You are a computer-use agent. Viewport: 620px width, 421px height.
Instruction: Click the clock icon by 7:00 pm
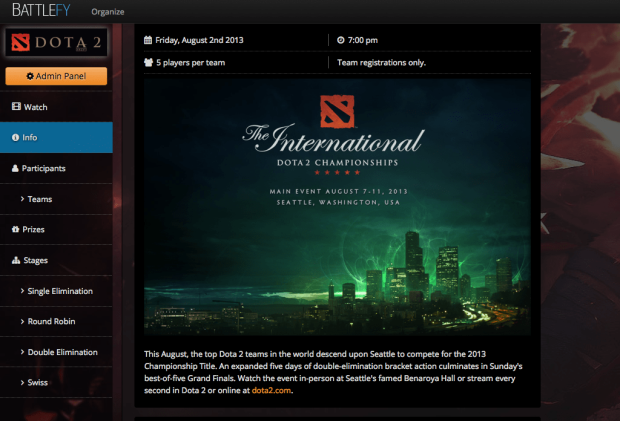click(x=340, y=40)
